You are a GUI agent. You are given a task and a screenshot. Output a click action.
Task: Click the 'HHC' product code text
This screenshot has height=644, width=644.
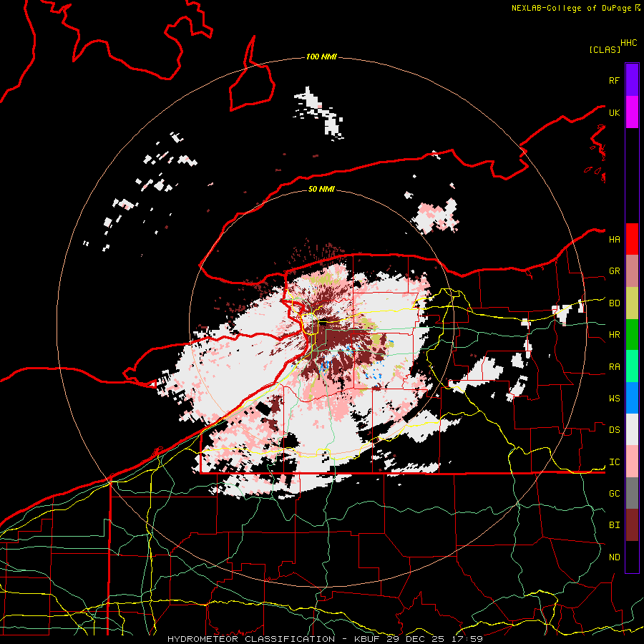628,43
